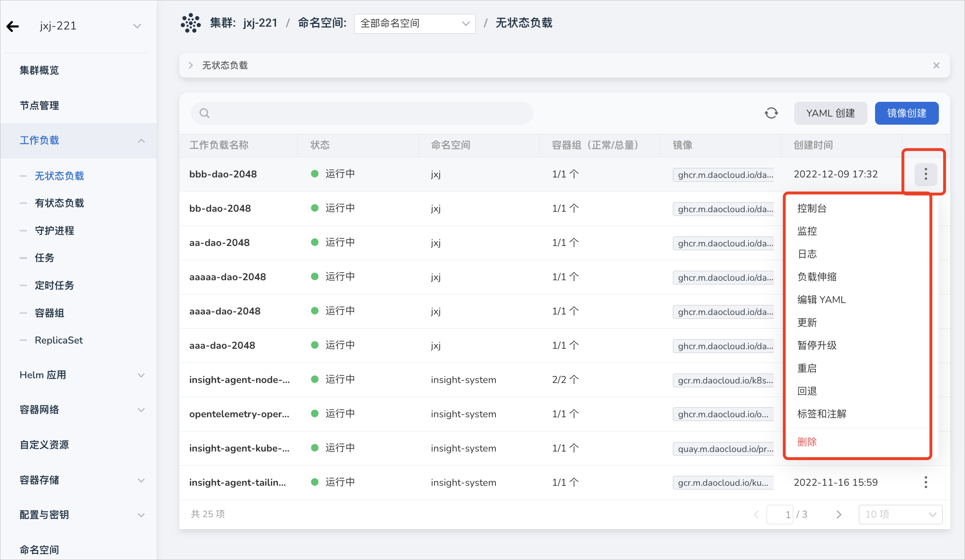Select ReplicaSet in the sidebar
The image size is (965, 560).
pyautogui.click(x=59, y=340)
